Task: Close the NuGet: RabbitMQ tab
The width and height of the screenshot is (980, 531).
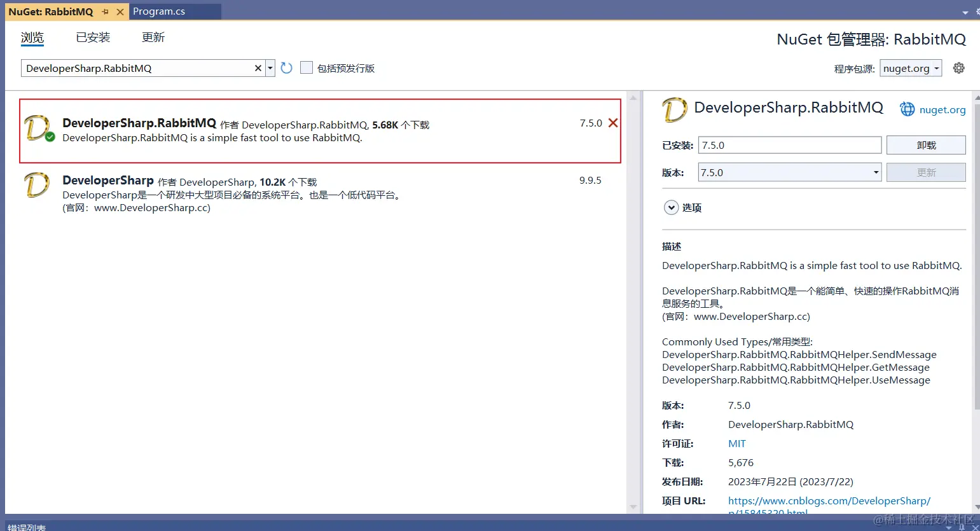Action: tap(120, 11)
